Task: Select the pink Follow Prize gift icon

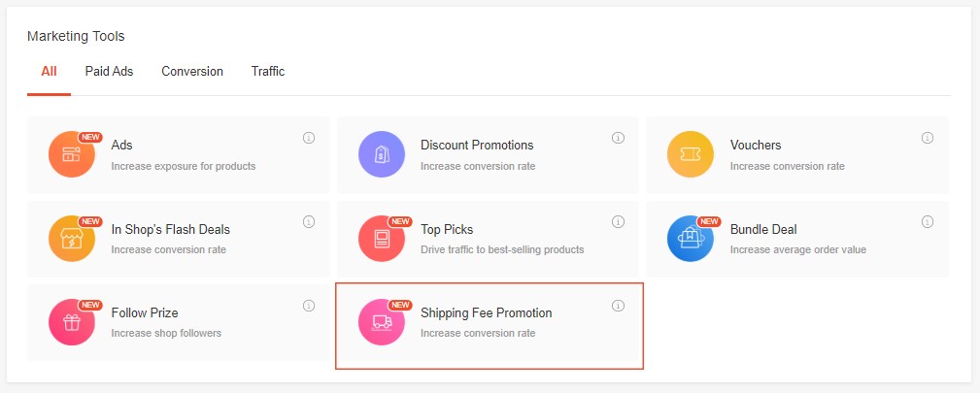Action: 72,322
